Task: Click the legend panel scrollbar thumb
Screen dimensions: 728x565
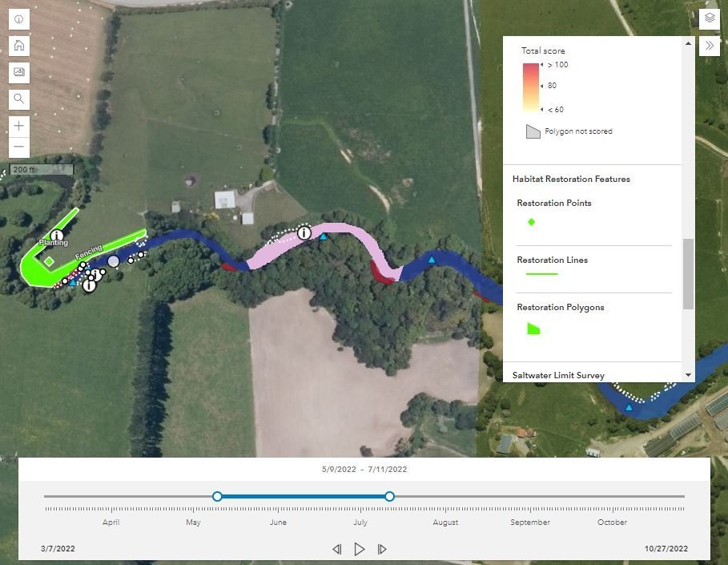Action: (688, 273)
